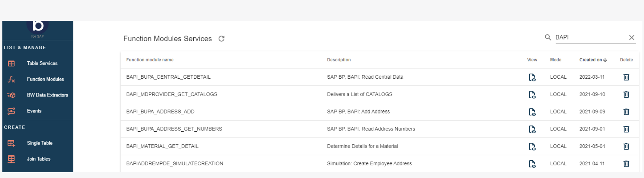The image size is (644, 178).
Task: Delete BAPI_BUPA_CENTRAL_GETDETAIL function module
Action: [626, 77]
